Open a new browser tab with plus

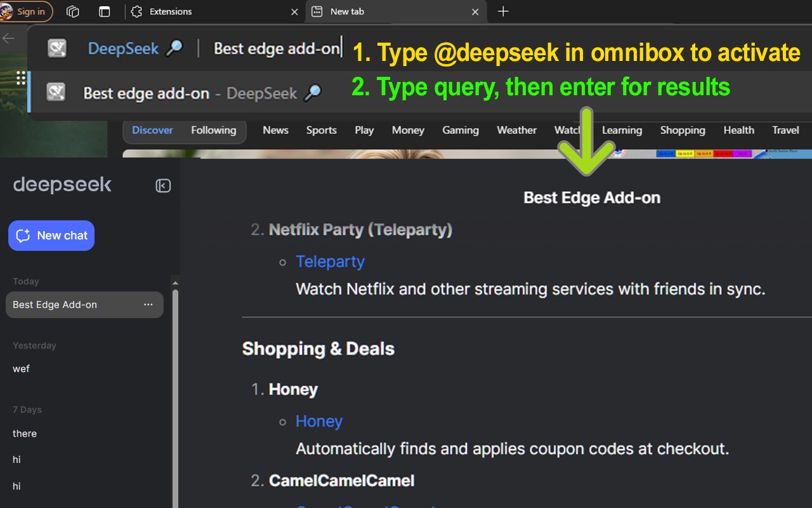pyautogui.click(x=503, y=11)
